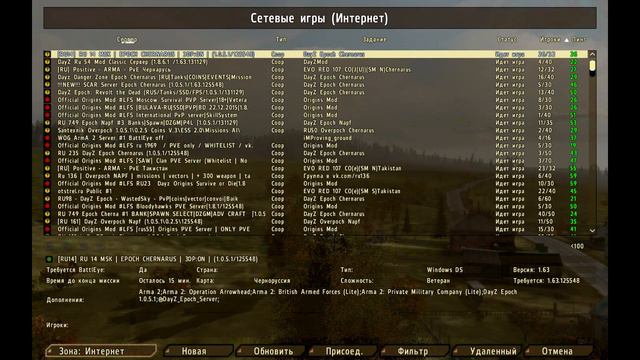Sort servers by the Задание column header
Image resolution: width=640 pixels, height=360 pixels.
click(x=374, y=40)
